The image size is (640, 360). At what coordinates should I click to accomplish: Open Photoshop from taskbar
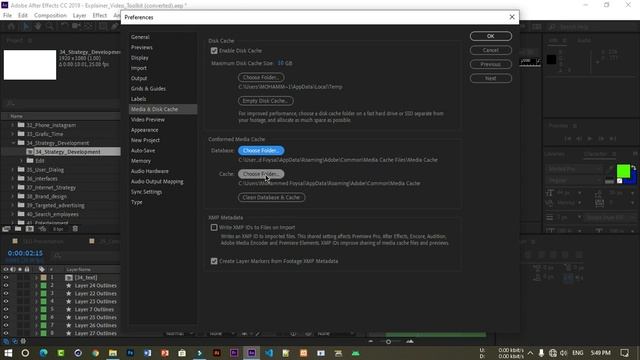130,353
